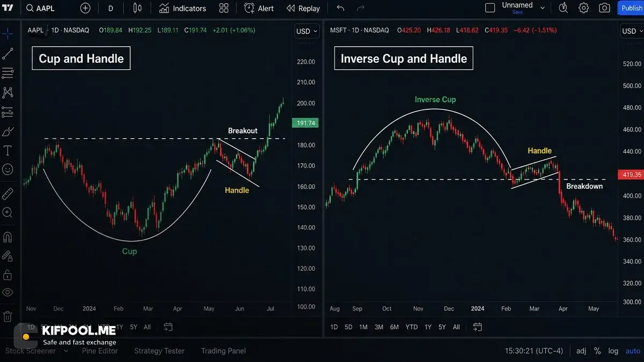Open the Pine Editor tab
644x362 pixels.
point(100,351)
